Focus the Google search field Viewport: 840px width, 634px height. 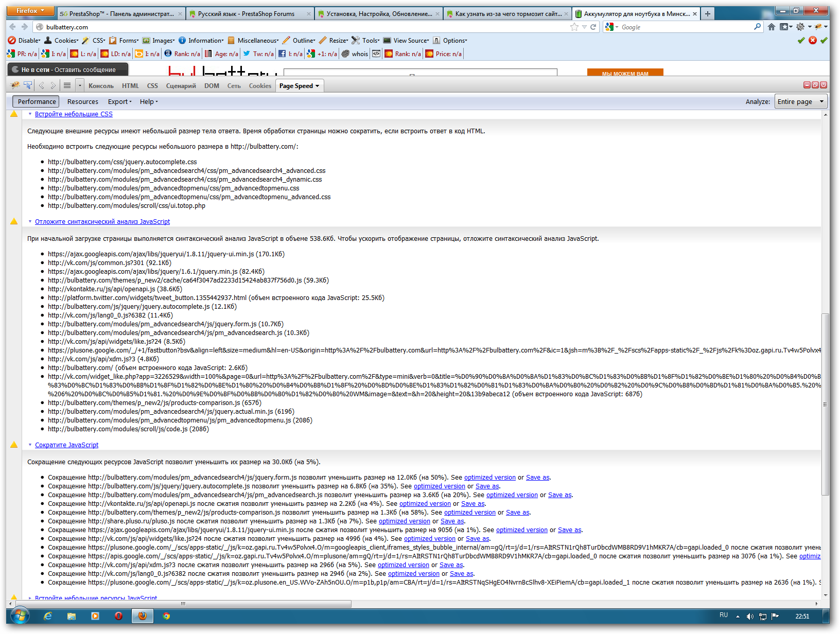tap(686, 27)
